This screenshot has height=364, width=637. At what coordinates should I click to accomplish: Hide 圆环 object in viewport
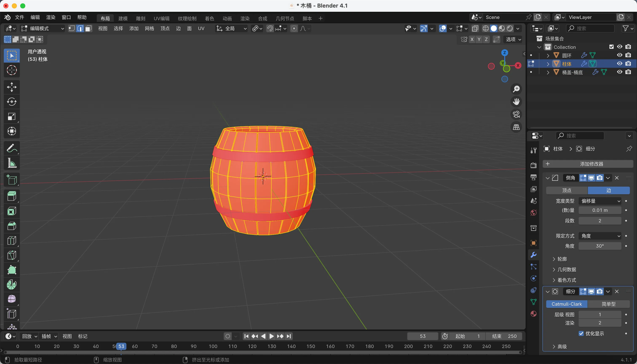point(620,55)
